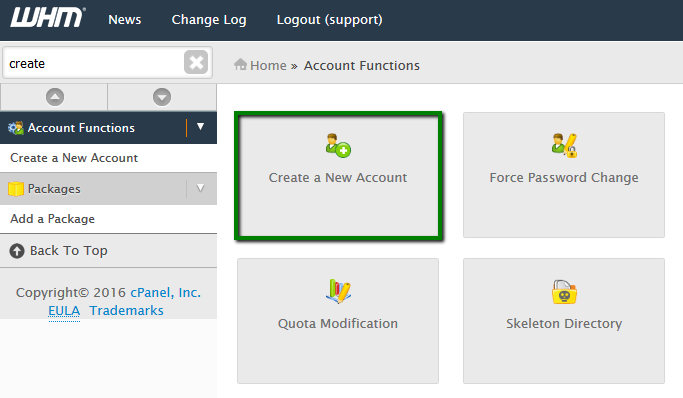This screenshot has height=398, width=683.
Task: Click the Quota Modification chart icon
Action: pos(338,291)
